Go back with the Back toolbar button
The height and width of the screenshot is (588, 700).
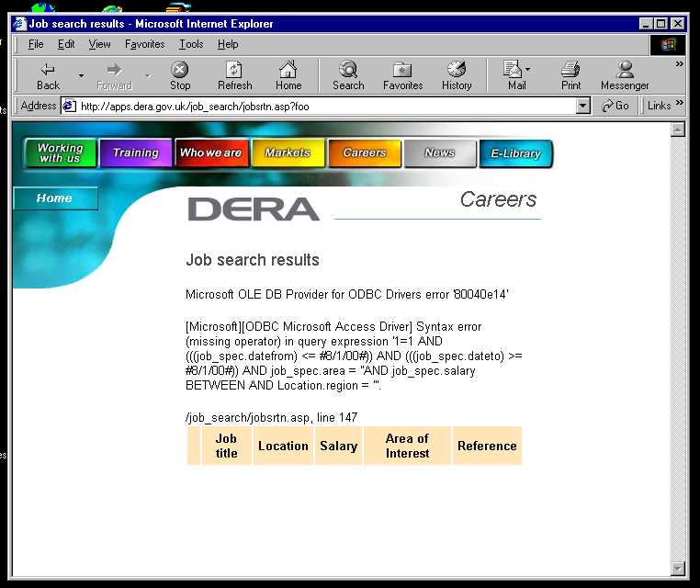pos(48,76)
